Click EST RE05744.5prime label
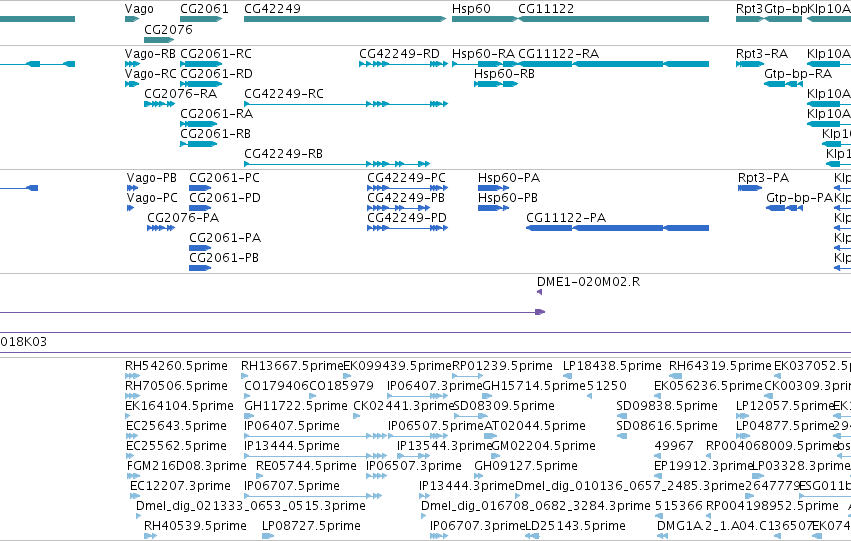851x541 pixels. [x=307, y=466]
